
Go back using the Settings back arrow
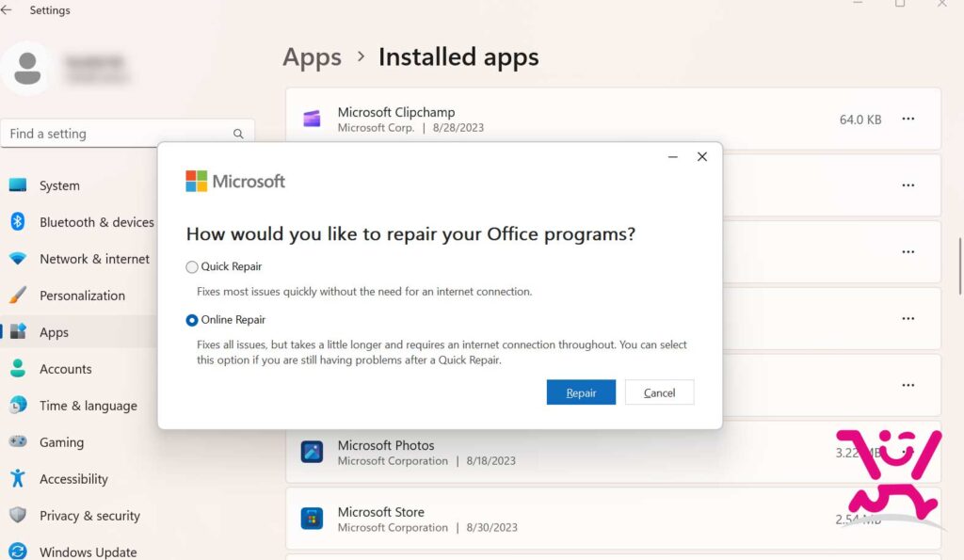(x=7, y=9)
